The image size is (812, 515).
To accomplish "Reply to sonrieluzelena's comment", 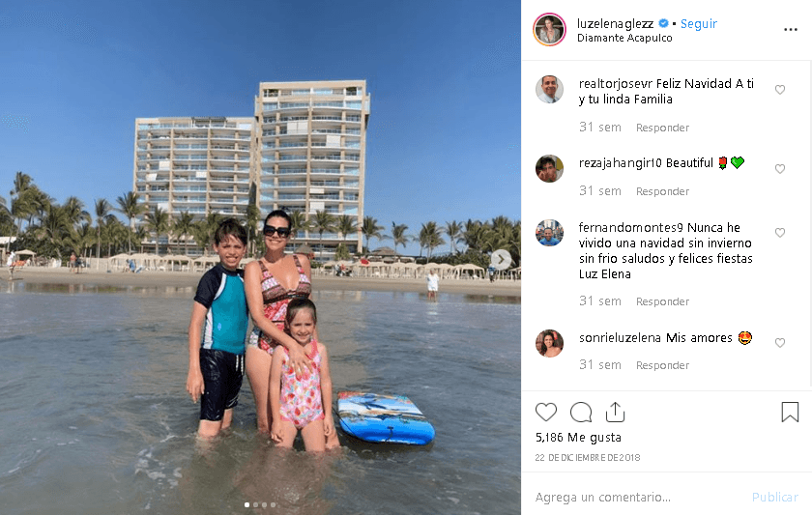I will (662, 365).
